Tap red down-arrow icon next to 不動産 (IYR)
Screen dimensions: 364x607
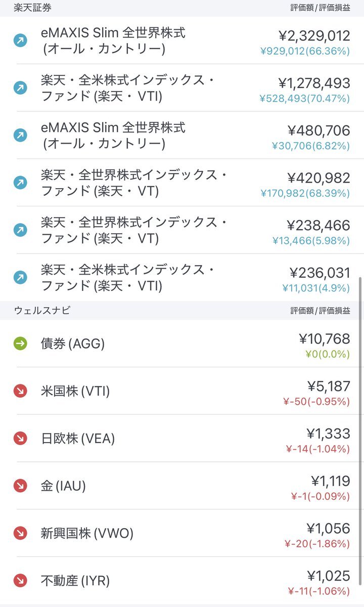[20, 580]
